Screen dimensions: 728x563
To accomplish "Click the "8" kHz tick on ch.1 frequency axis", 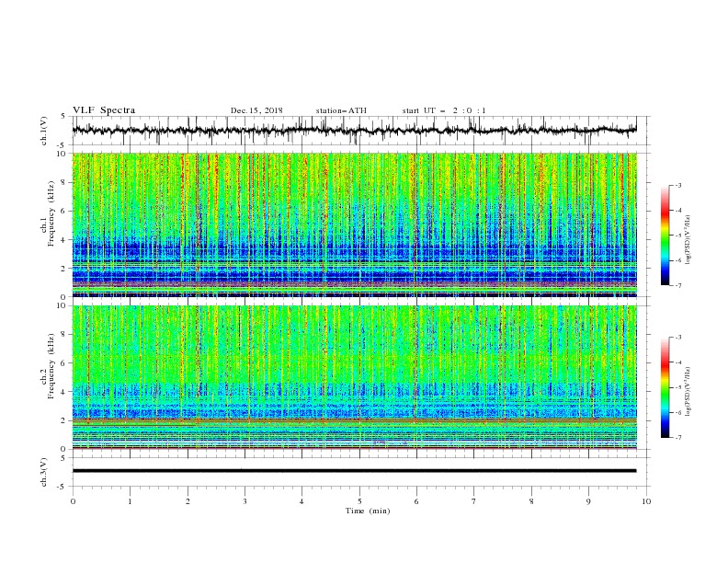I will pyautogui.click(x=63, y=182).
